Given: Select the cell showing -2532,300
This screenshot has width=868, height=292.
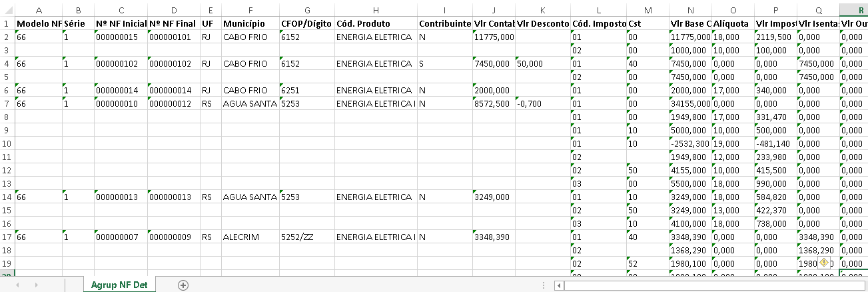Looking at the screenshot, I should click(x=690, y=143).
